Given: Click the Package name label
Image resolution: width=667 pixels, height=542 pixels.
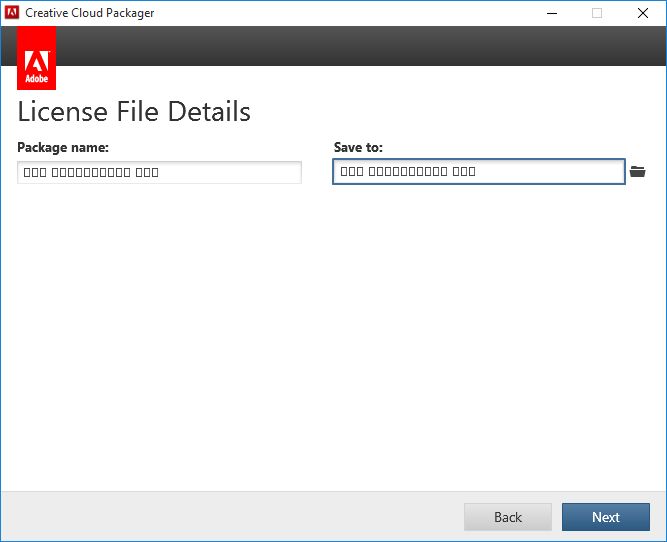Looking at the screenshot, I should click(x=63, y=147).
